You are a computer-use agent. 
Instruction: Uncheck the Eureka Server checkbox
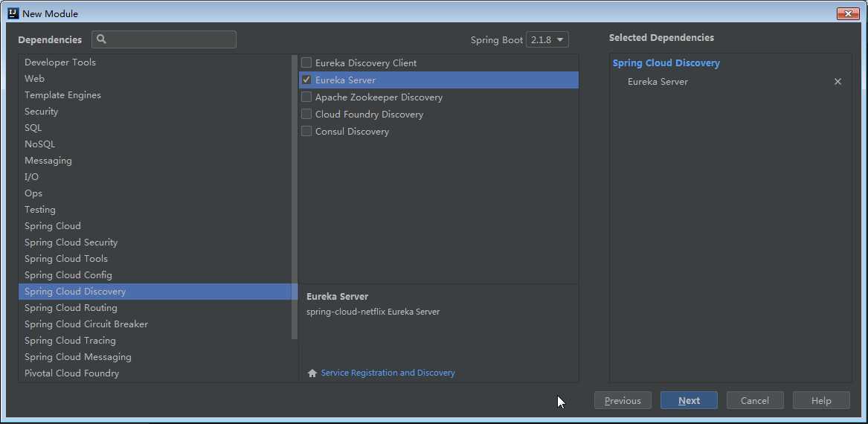pyautogui.click(x=306, y=80)
